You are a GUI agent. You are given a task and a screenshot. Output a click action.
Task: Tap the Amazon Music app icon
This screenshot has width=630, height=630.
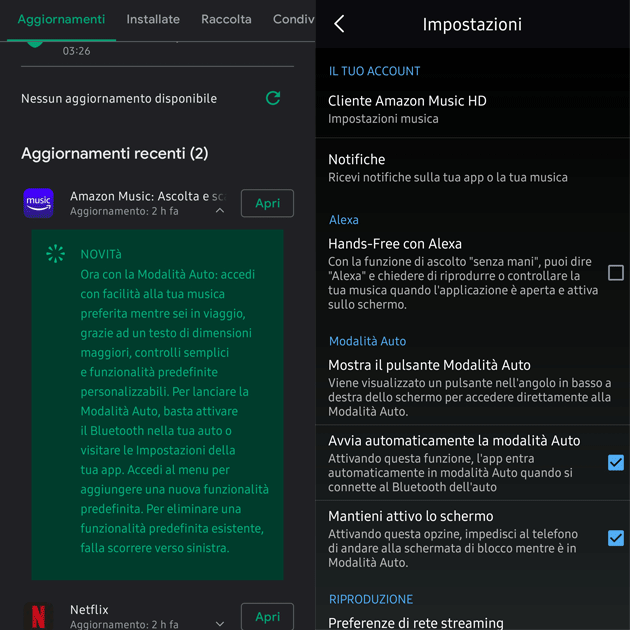click(38, 203)
